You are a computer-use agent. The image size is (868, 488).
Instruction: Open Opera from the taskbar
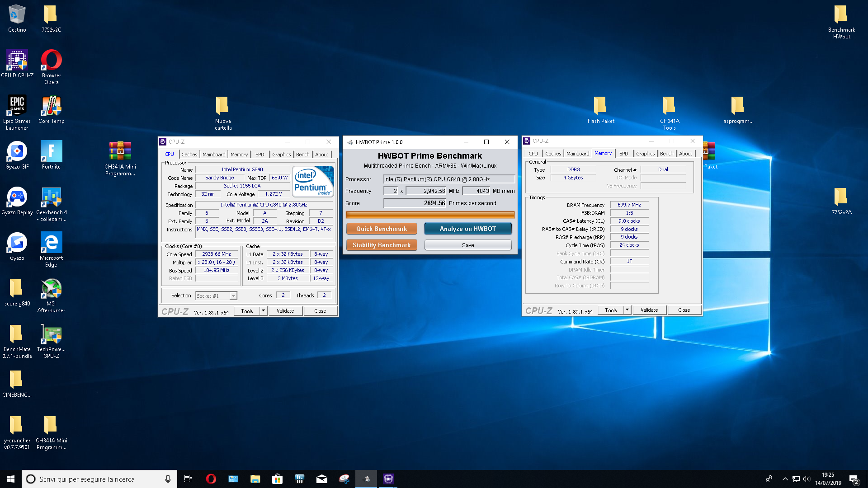(x=211, y=479)
